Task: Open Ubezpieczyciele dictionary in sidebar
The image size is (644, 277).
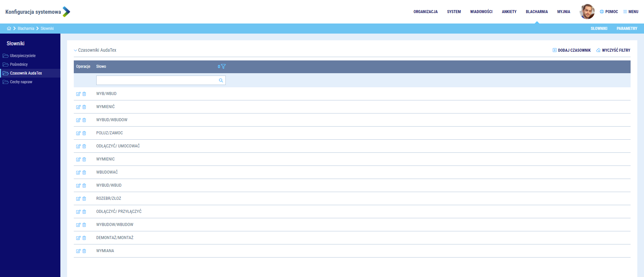Action: pos(22,56)
